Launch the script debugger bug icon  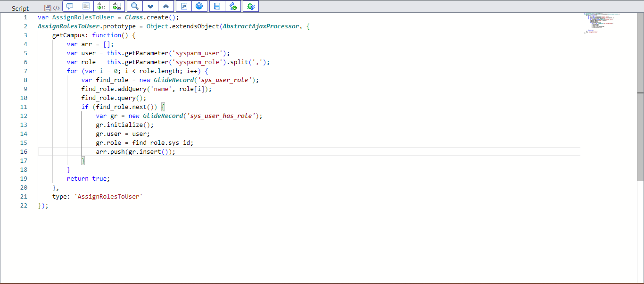coord(250,6)
